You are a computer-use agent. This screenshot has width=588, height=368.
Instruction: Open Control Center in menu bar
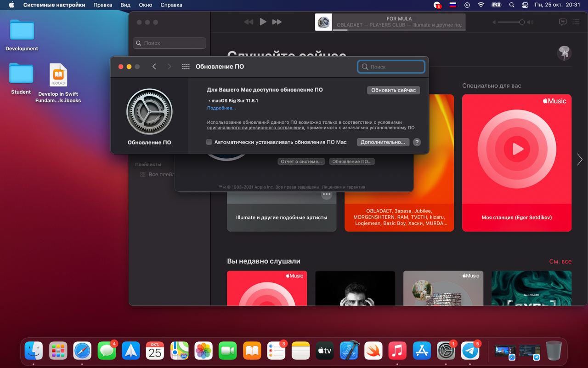coord(524,5)
